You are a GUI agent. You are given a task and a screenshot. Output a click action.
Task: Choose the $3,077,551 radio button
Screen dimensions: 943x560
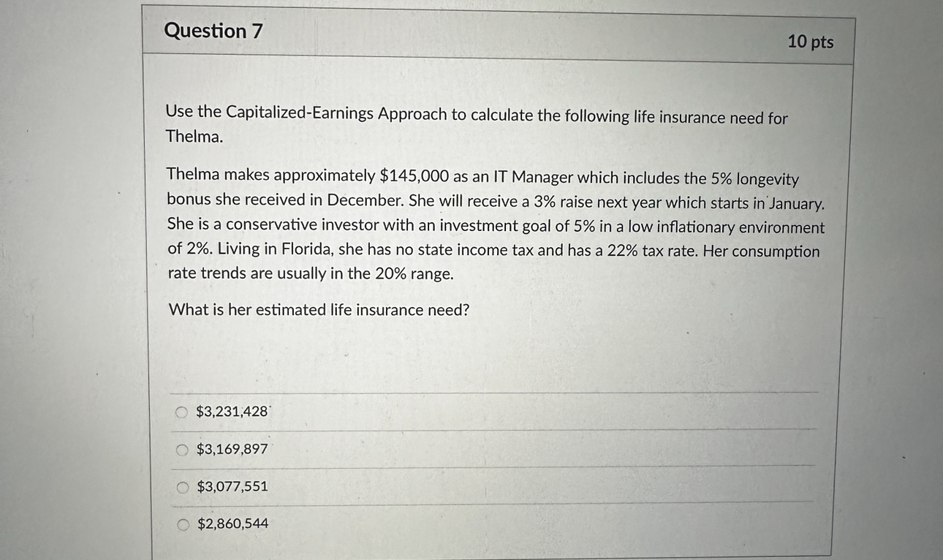coord(181,487)
